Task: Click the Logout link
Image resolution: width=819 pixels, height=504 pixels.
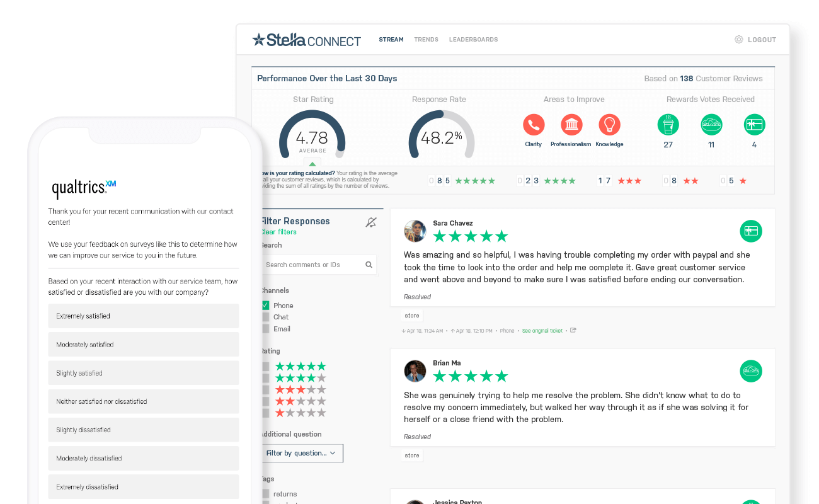Action: [762, 40]
